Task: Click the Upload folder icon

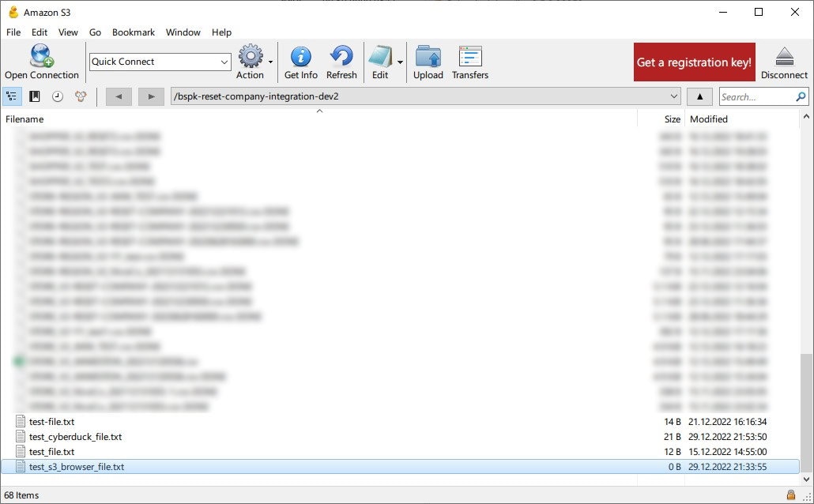Action: point(428,56)
